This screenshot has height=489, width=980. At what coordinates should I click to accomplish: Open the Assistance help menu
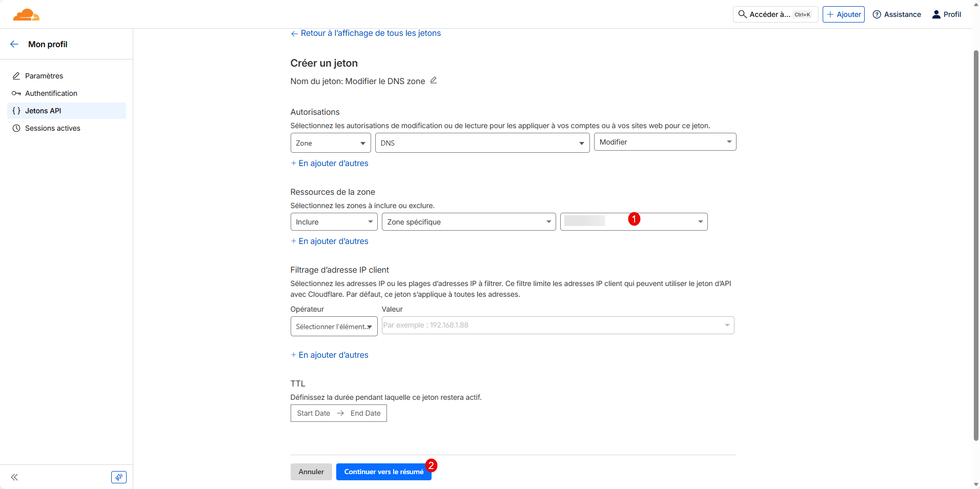coord(896,14)
